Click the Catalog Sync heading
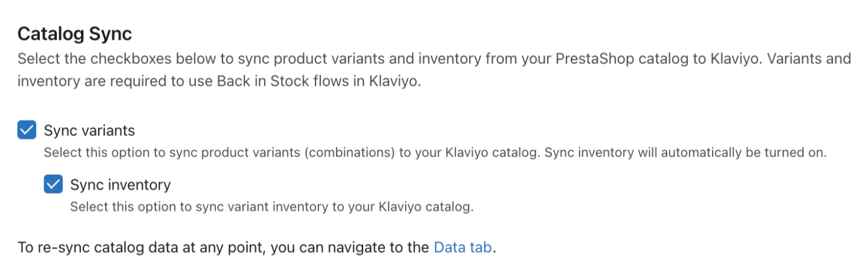Image resolution: width=868 pixels, height=265 pixels. pyautogui.click(x=74, y=34)
